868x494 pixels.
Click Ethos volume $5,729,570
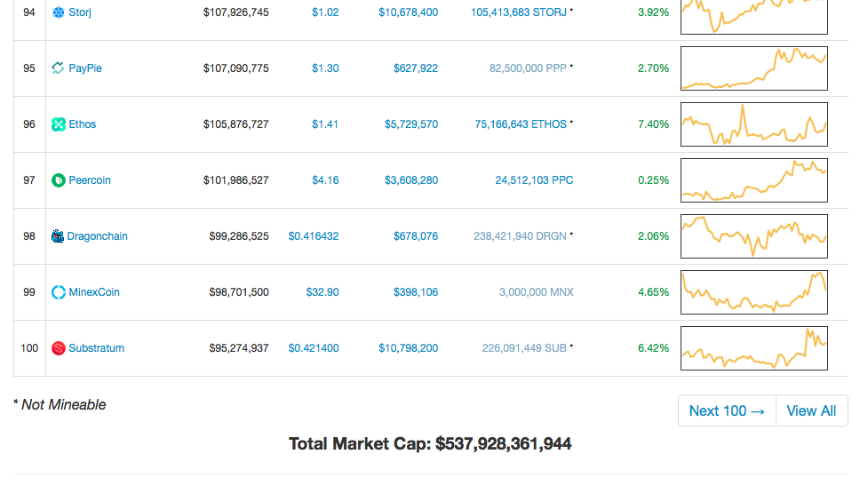pos(411,124)
